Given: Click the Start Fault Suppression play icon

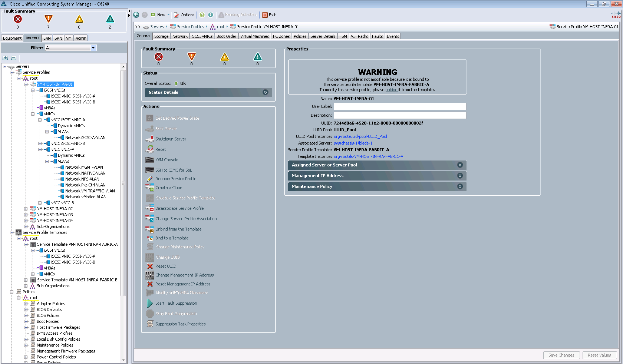Looking at the screenshot, I should (150, 303).
